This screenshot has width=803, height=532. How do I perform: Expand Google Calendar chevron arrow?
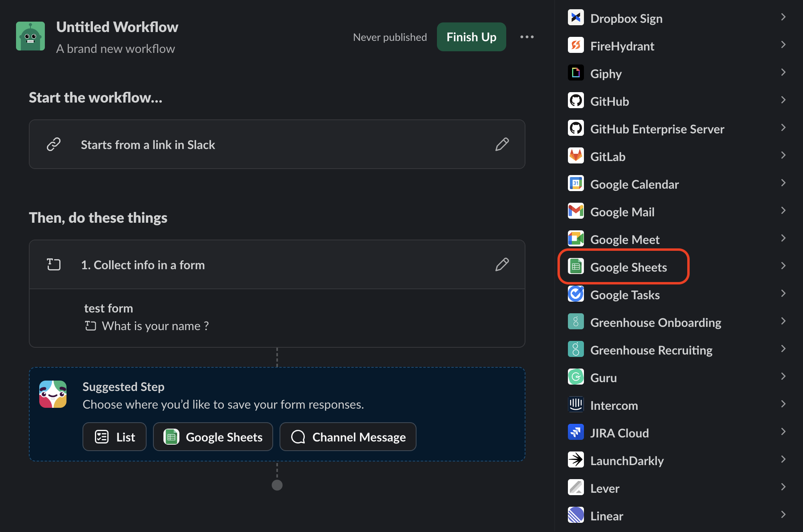783,183
